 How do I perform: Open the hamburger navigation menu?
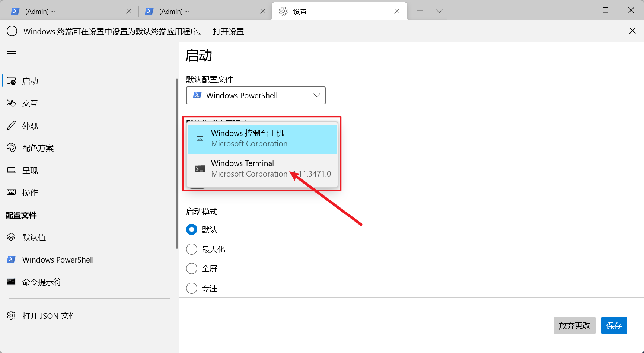point(11,53)
